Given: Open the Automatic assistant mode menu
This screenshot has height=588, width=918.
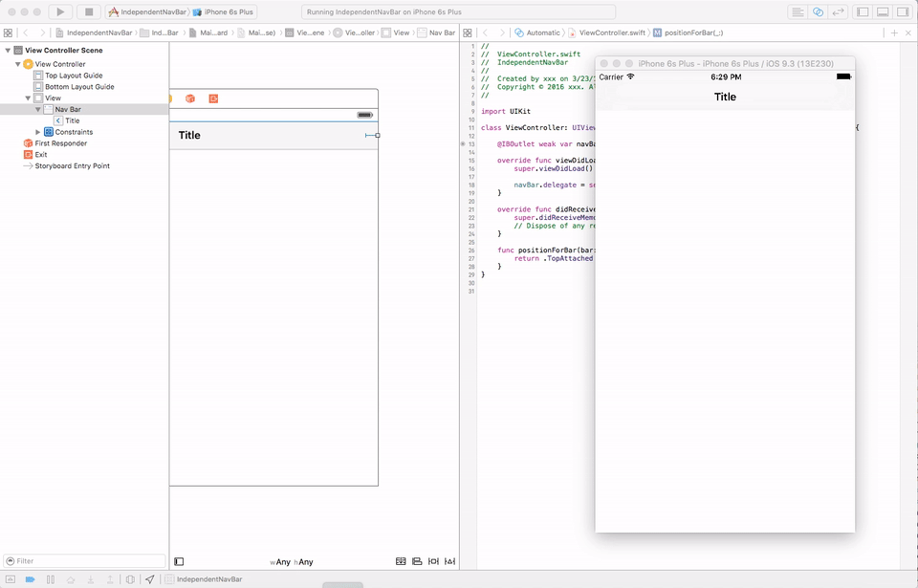Looking at the screenshot, I should tap(537, 33).
